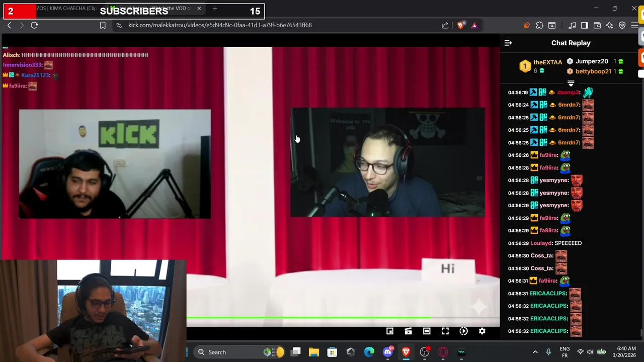Click the Chat Replay header title
Image resolution: width=644 pixels, height=362 pixels.
pos(571,43)
